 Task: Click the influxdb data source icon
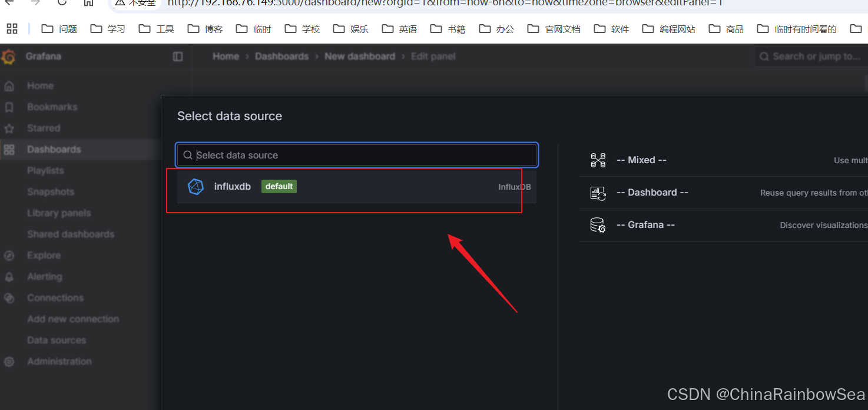tap(196, 187)
